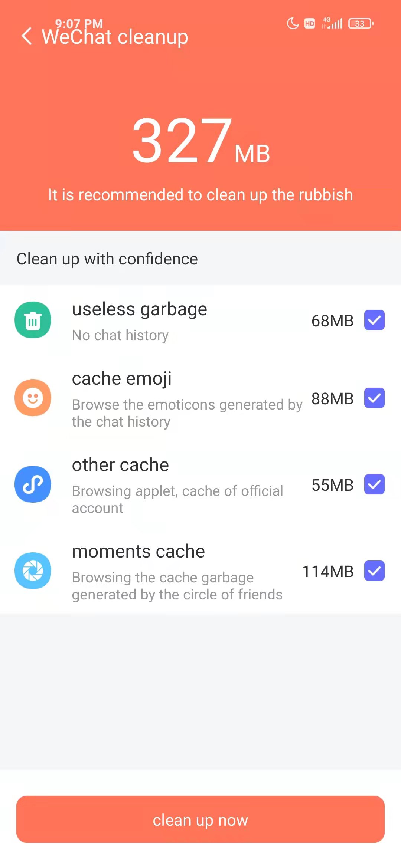Screen dimensions: 401x868
Task: Open the moments cache entry
Action: tap(138, 552)
